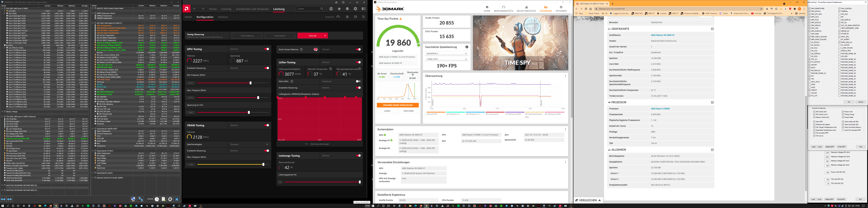The height and width of the screenshot is (208, 868).
Task: Reset tuning with the undo arrow icon
Action: [363, 17]
